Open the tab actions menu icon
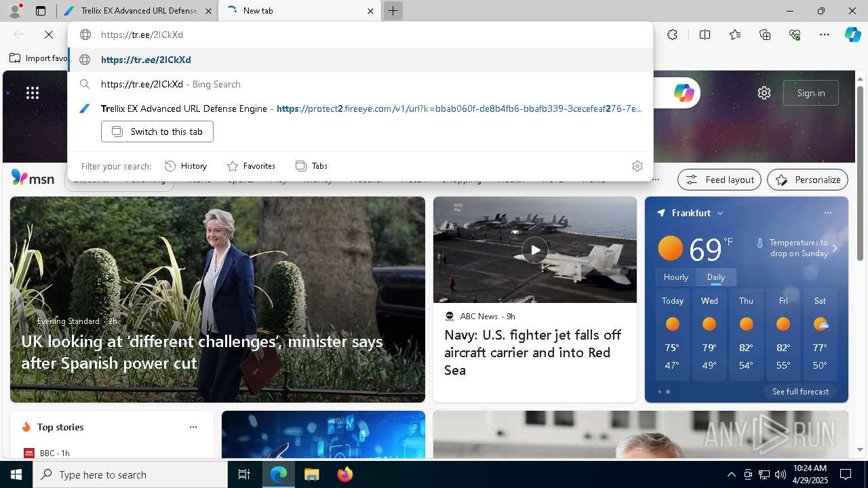The height and width of the screenshot is (488, 868). [41, 11]
